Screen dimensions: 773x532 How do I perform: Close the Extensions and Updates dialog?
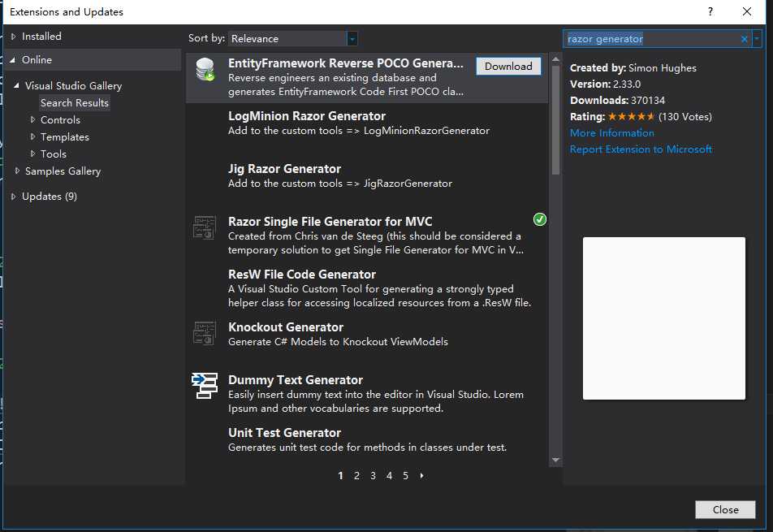[x=747, y=11]
